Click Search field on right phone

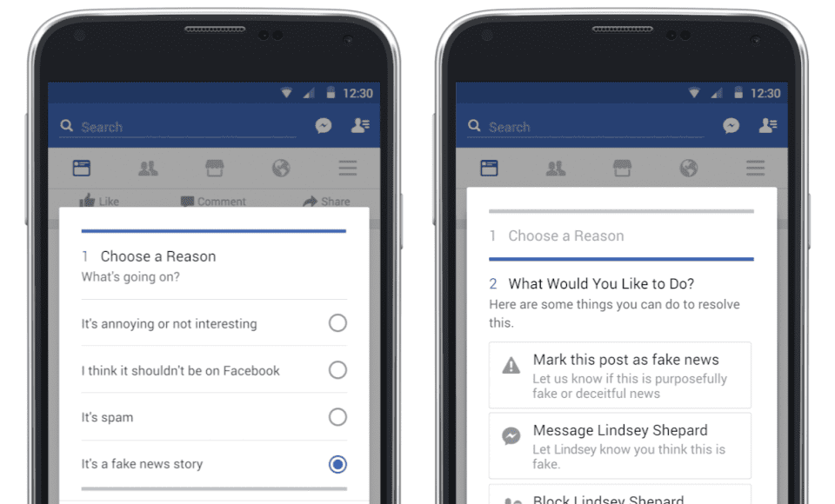(585, 127)
